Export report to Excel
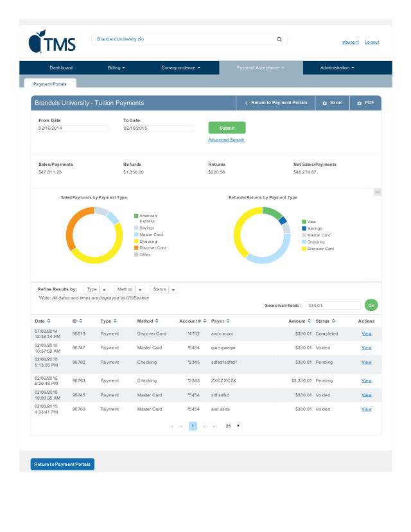The image size is (411, 532). pyautogui.click(x=332, y=103)
